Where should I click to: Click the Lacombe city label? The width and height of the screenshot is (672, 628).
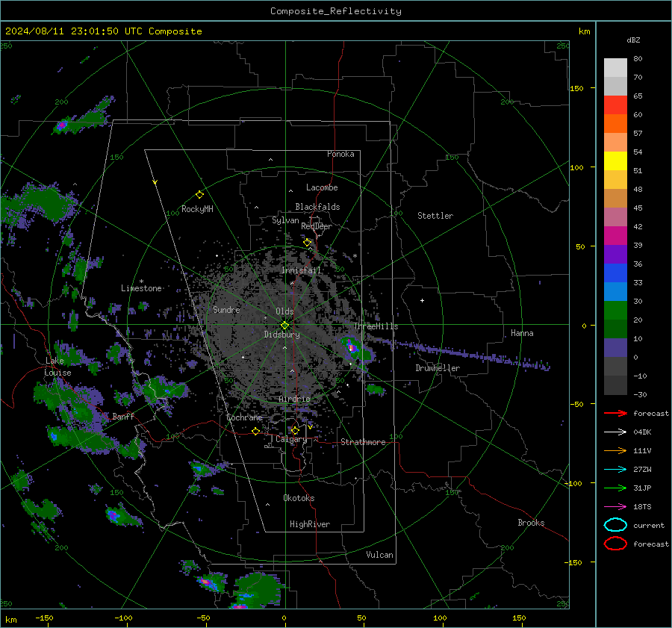tap(322, 187)
